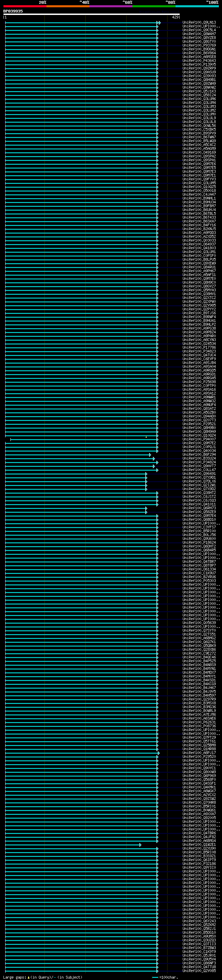The height and width of the screenshot is (980, 222).
Task: Select hit UniRef100_C1K9T9
Action: (199, 951)
